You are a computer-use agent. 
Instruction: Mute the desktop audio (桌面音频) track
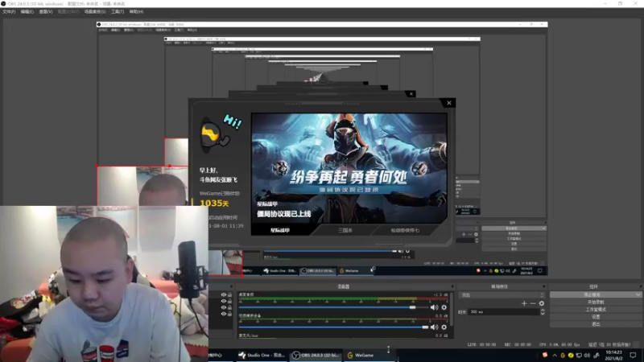click(x=434, y=307)
